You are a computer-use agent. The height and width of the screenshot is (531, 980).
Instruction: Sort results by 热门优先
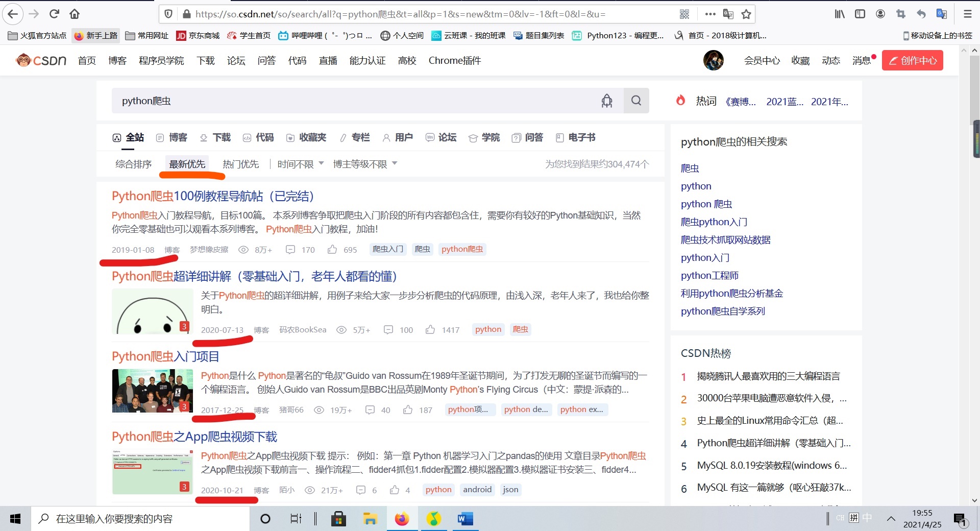pyautogui.click(x=241, y=164)
